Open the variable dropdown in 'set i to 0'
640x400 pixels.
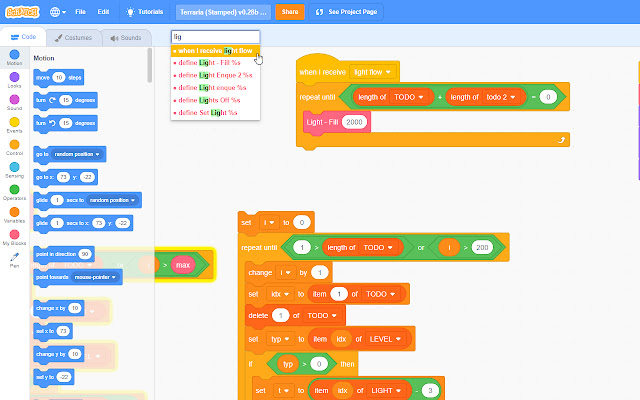point(269,223)
